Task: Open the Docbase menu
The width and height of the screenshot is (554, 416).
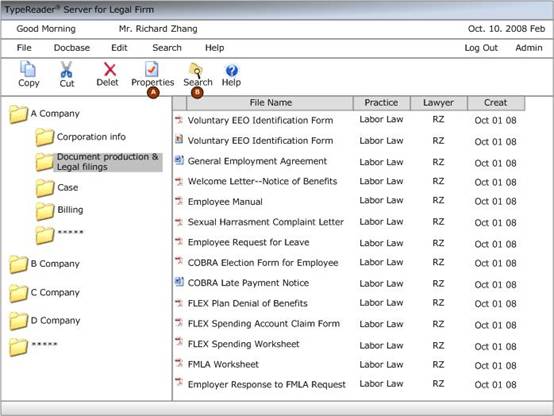Action: click(x=72, y=48)
